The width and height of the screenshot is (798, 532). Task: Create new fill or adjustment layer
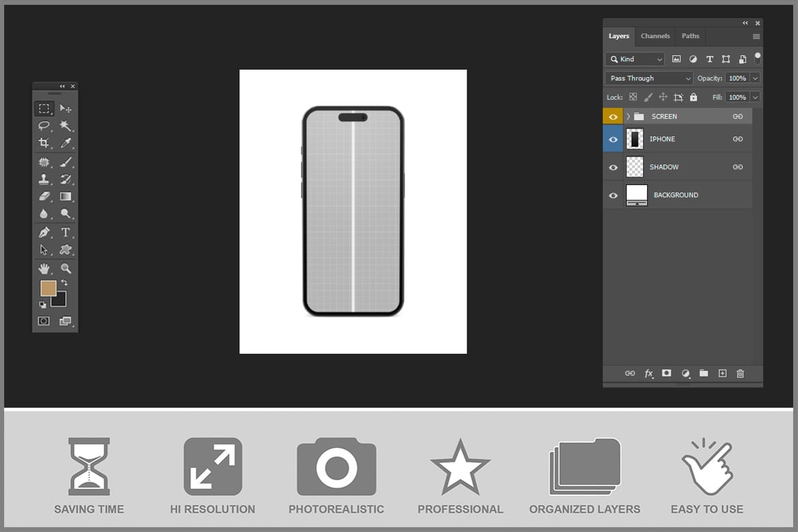coord(685,373)
